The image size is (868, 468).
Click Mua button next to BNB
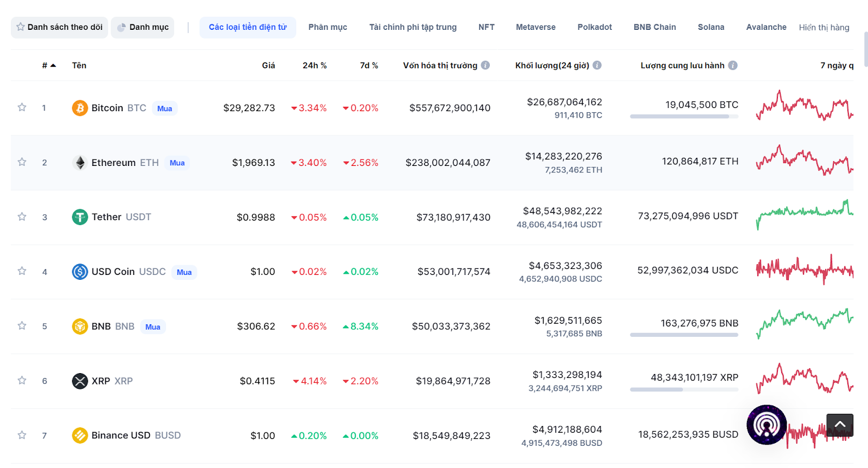coord(152,327)
